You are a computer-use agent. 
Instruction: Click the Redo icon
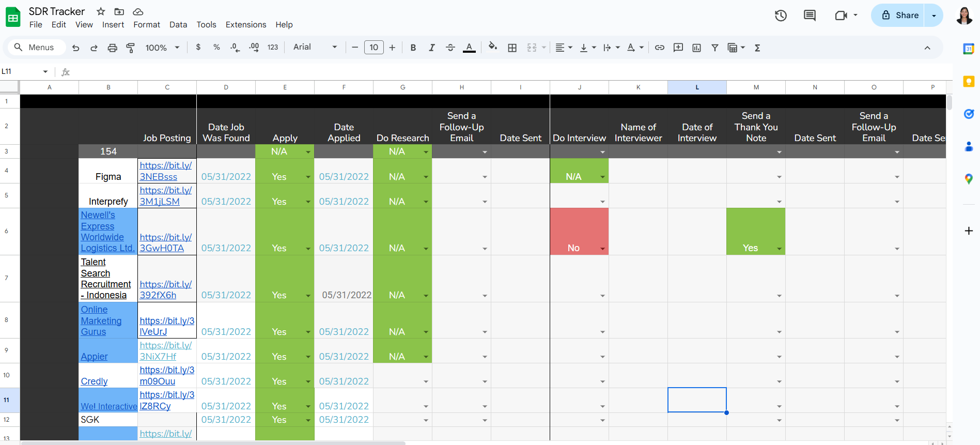pyautogui.click(x=94, y=48)
